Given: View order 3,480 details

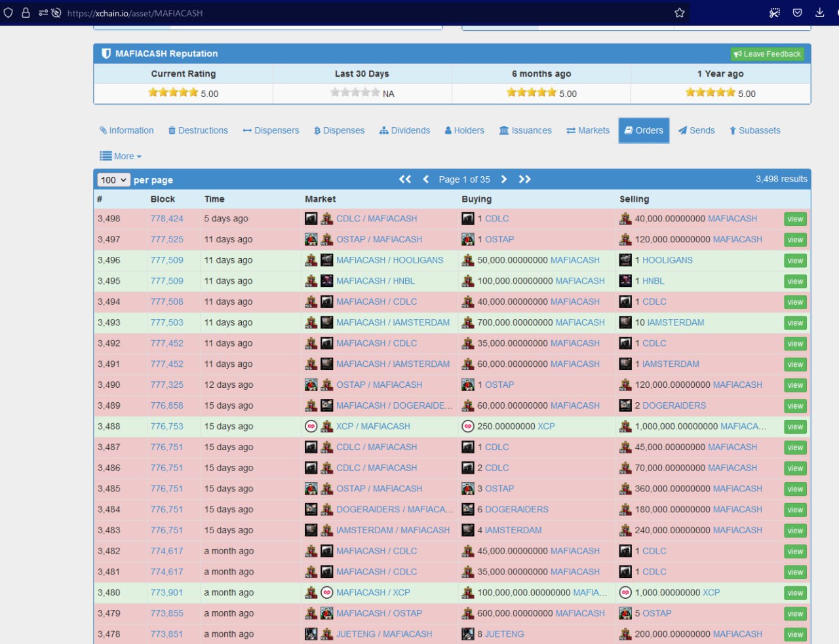Looking at the screenshot, I should pos(795,593).
